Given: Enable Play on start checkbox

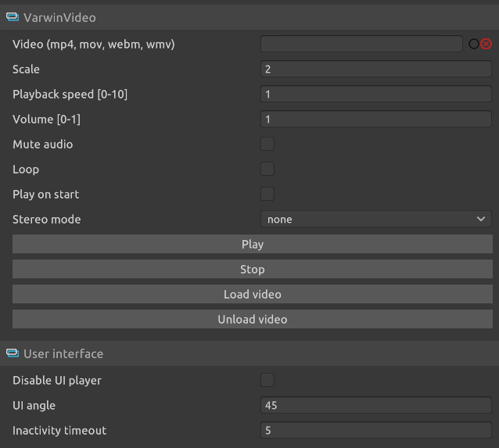Looking at the screenshot, I should click(267, 194).
